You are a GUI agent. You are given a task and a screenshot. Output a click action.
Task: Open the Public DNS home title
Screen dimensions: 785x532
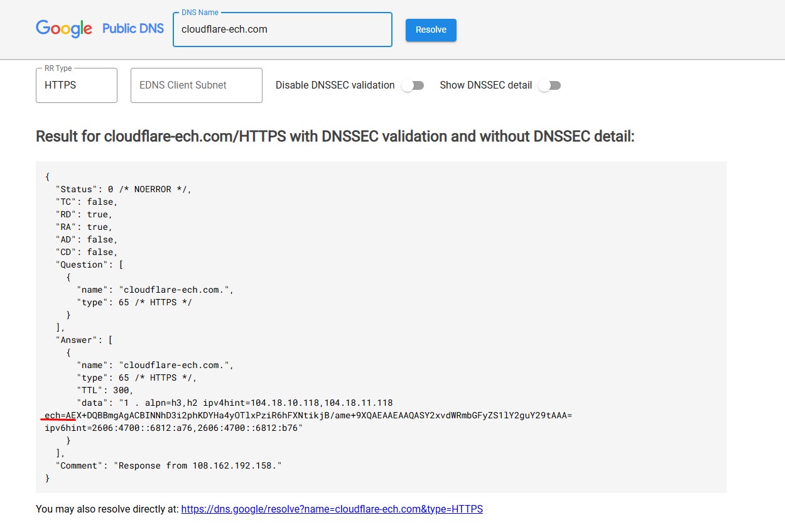click(x=133, y=29)
